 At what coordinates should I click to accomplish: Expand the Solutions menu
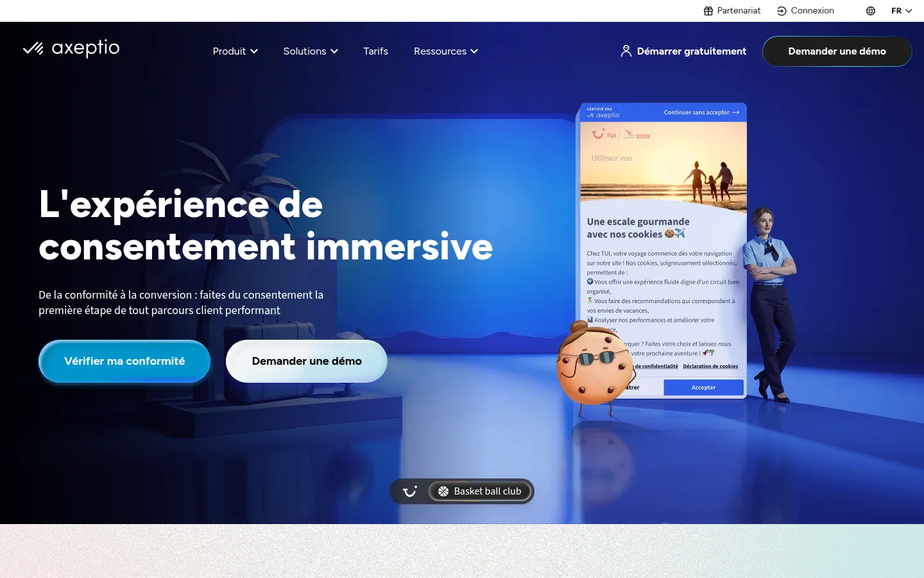311,51
